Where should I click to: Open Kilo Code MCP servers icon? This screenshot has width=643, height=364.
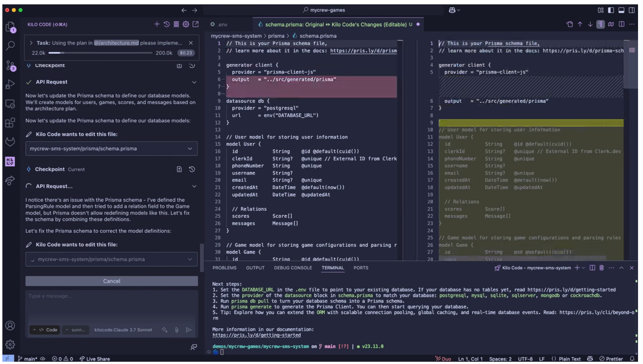(x=176, y=24)
